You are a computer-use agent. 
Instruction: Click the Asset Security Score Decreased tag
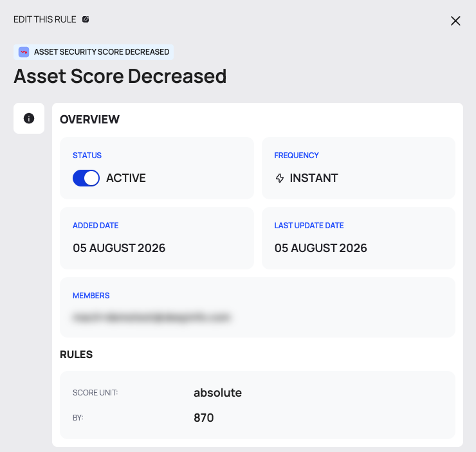point(93,52)
